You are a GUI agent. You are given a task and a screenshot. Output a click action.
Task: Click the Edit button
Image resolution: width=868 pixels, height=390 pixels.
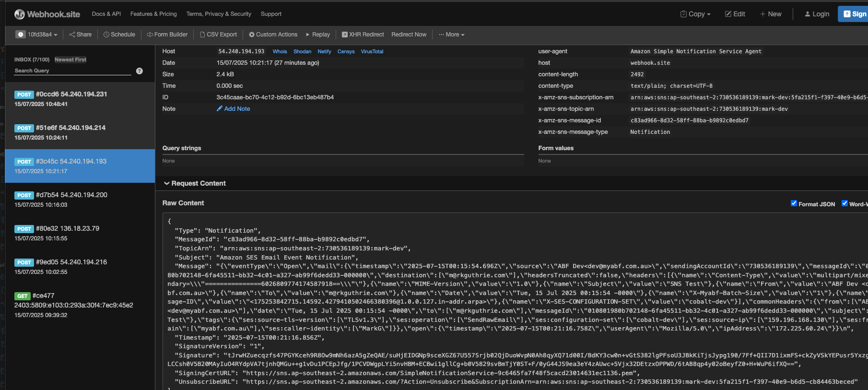point(735,14)
